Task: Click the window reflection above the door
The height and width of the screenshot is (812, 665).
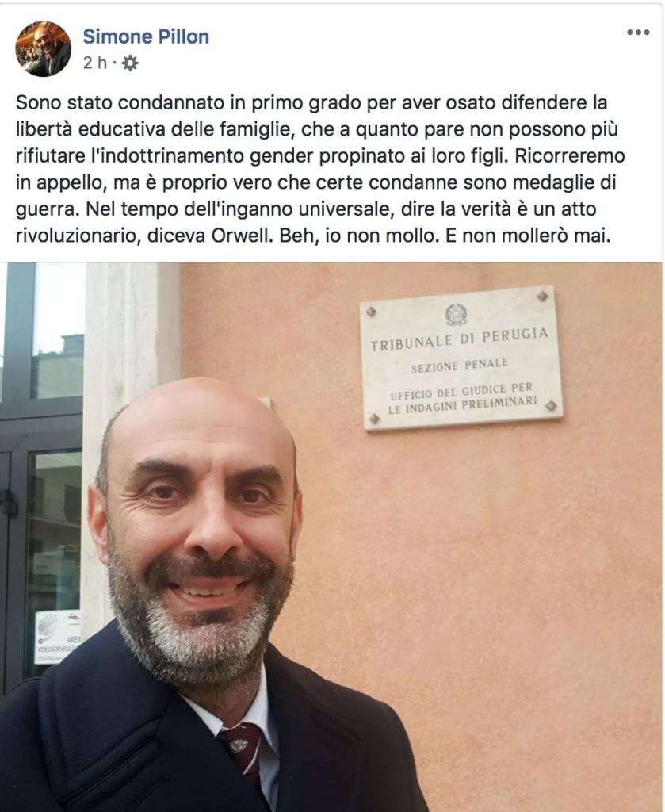Action: 58,331
